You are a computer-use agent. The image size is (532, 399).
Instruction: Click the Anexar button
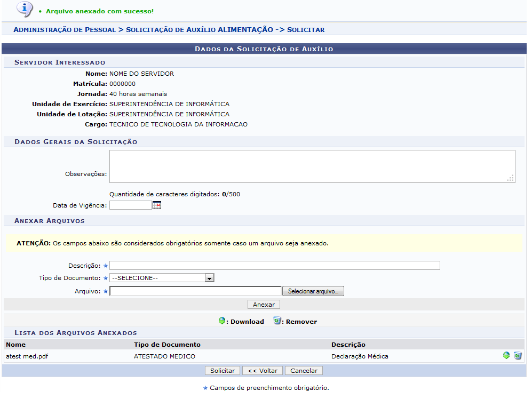[264, 305]
